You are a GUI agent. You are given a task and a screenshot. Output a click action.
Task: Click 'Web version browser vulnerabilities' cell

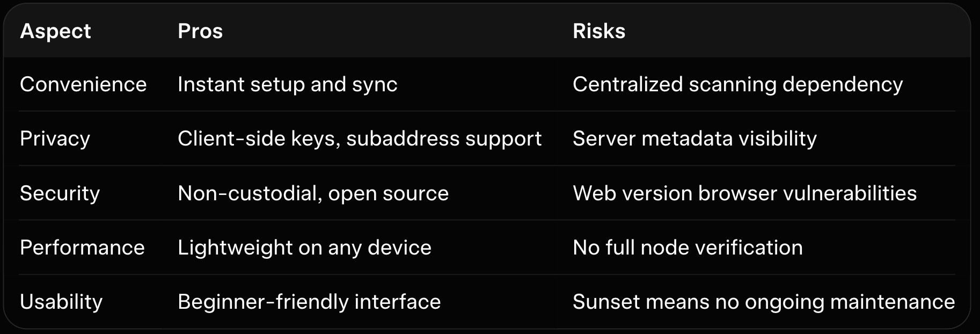point(744,193)
